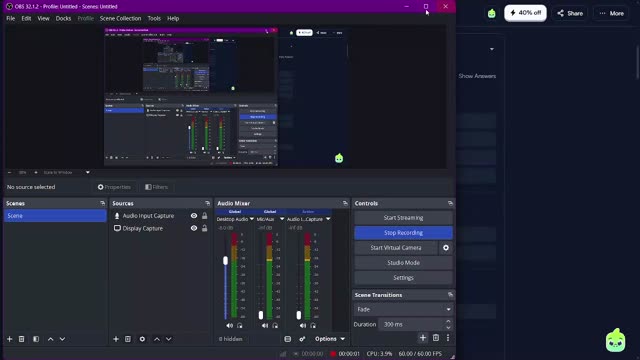Image resolution: width=640 pixels, height=360 pixels.
Task: Open Audio Mixer Options dropdown
Action: point(330,339)
